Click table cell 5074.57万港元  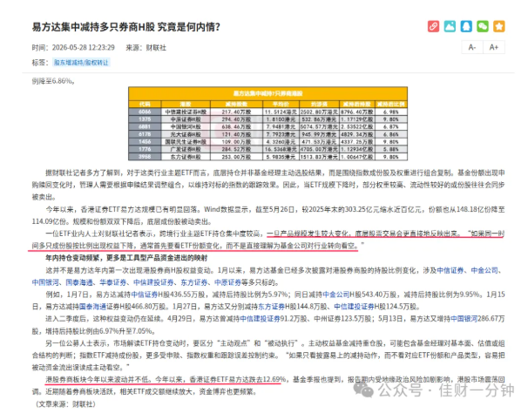(319, 126)
